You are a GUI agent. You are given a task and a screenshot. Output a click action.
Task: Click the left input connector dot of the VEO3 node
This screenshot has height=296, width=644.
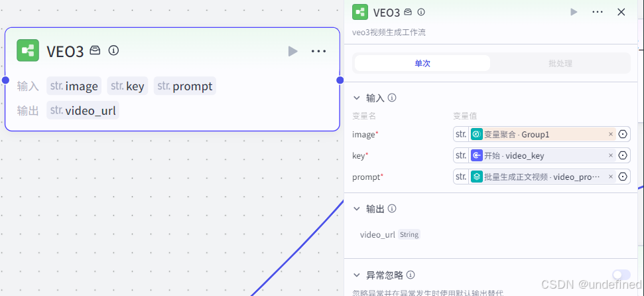click(x=5, y=80)
